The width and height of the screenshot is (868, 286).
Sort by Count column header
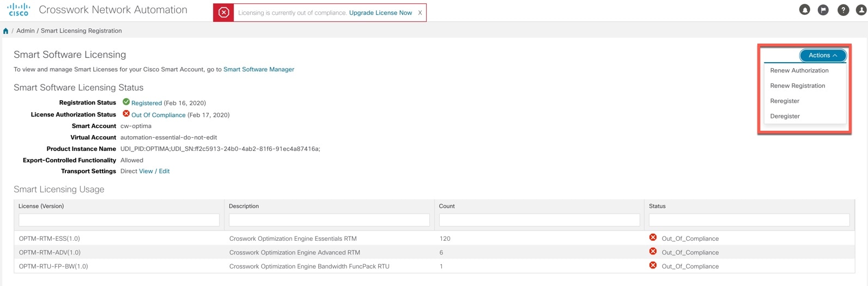pos(447,206)
